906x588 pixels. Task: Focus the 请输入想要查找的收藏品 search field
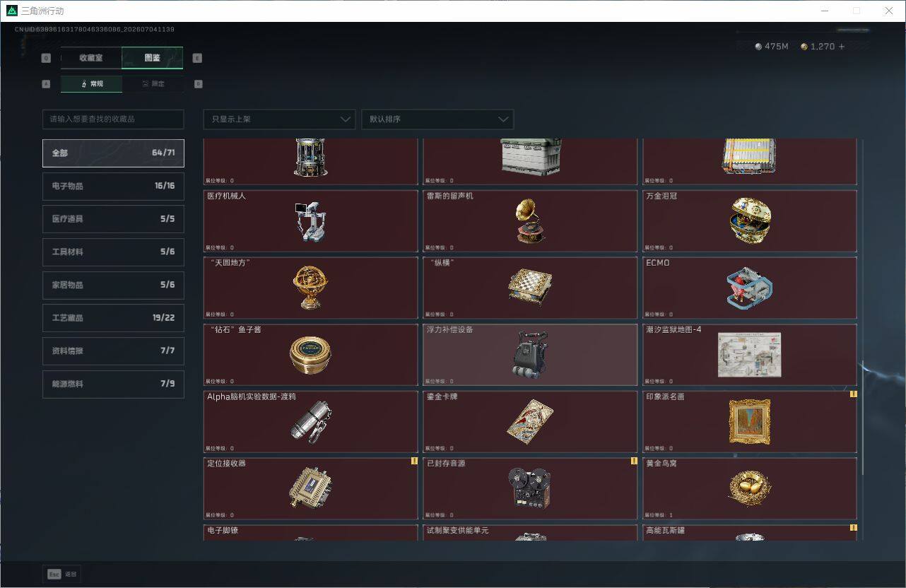pyautogui.click(x=113, y=119)
